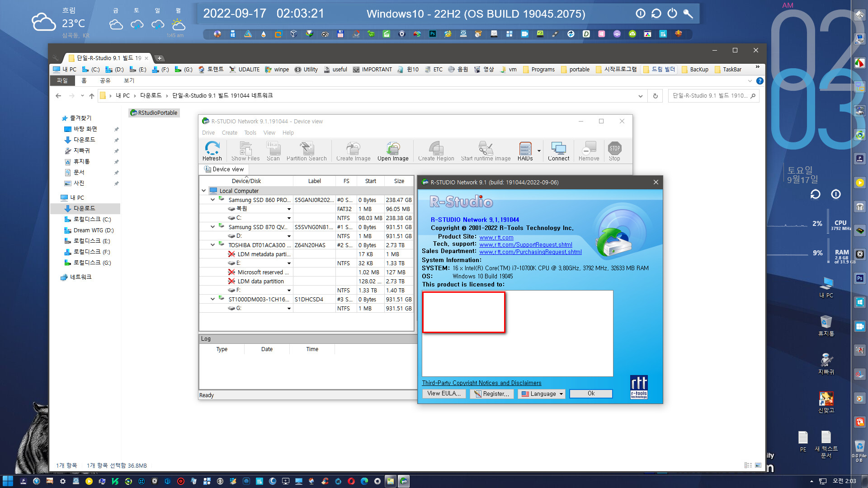Click the Explorer search box

pos(713,96)
